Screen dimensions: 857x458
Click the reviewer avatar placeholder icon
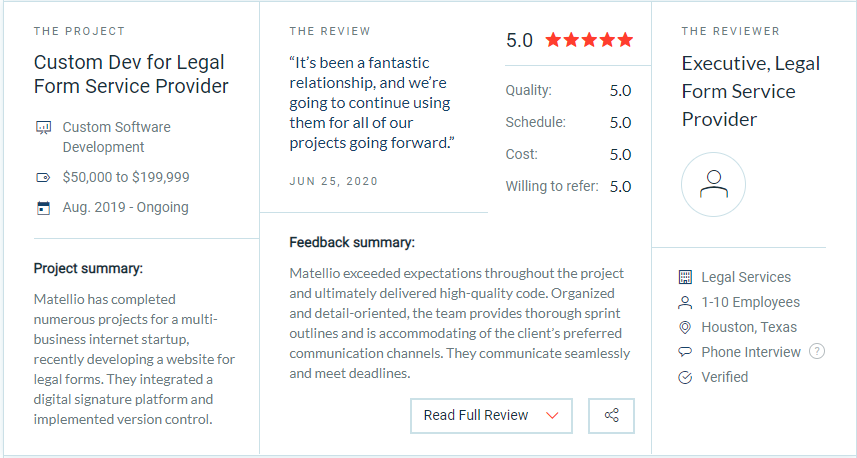click(713, 184)
